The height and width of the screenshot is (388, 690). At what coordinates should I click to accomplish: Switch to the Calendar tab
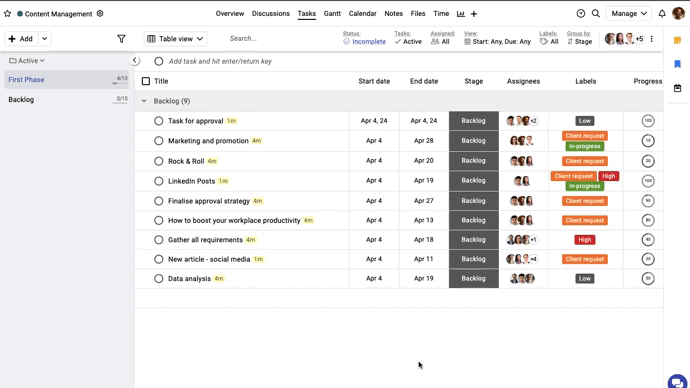pyautogui.click(x=363, y=14)
